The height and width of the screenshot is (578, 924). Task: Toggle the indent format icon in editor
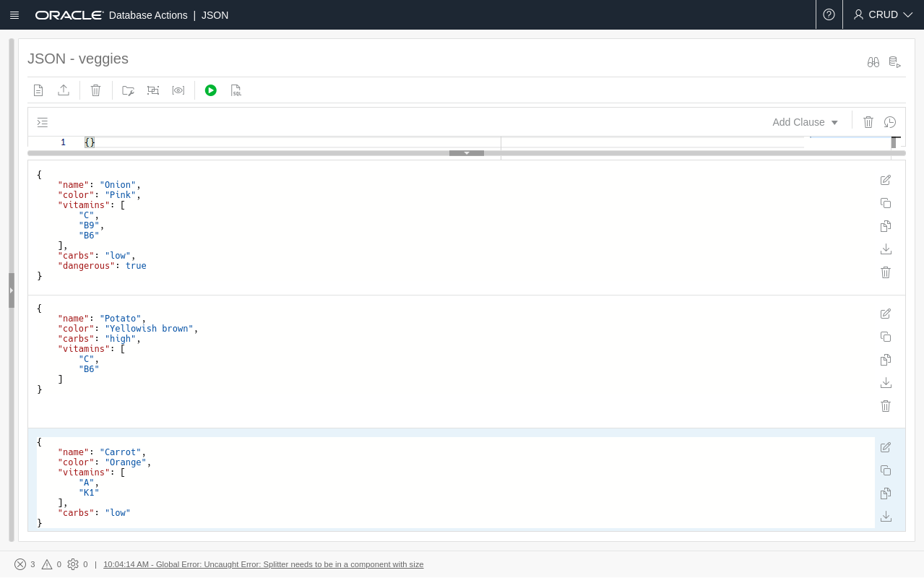coord(43,122)
